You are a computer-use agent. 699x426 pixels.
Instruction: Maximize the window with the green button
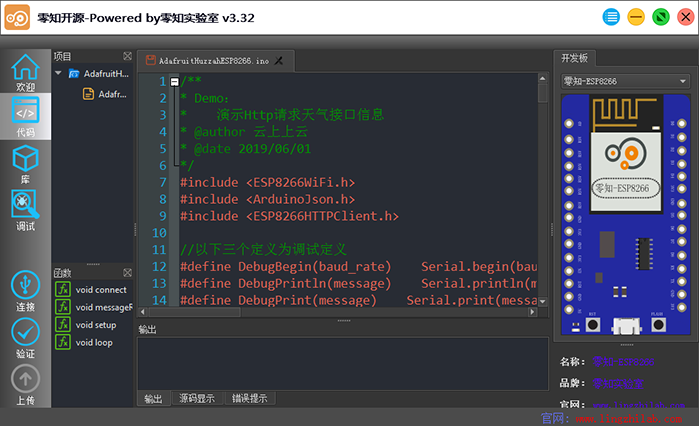pyautogui.click(x=661, y=17)
